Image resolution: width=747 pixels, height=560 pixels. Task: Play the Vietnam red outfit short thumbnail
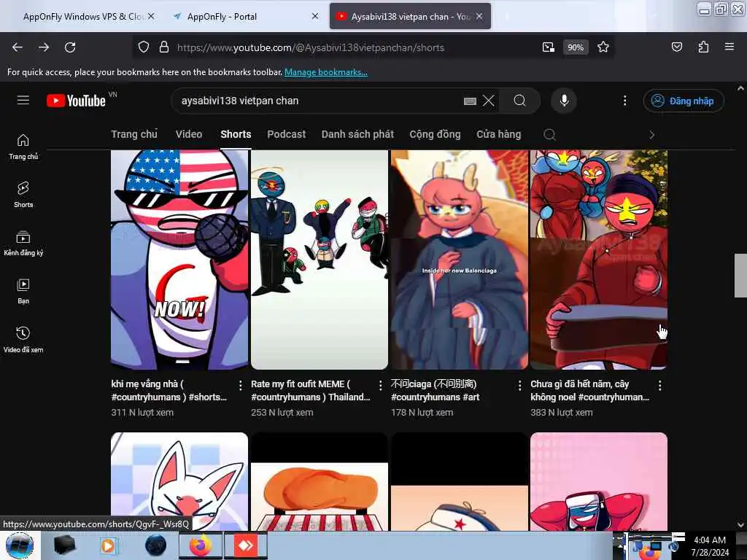599,260
